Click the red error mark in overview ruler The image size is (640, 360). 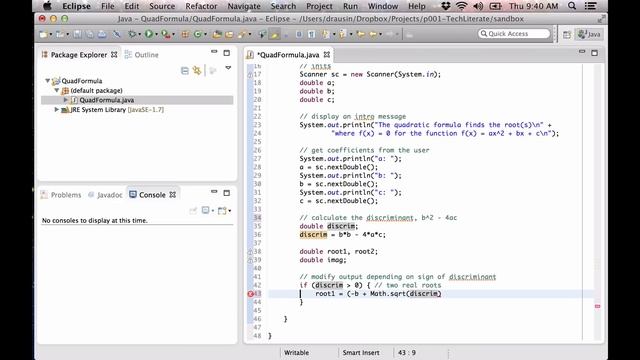click(598, 306)
